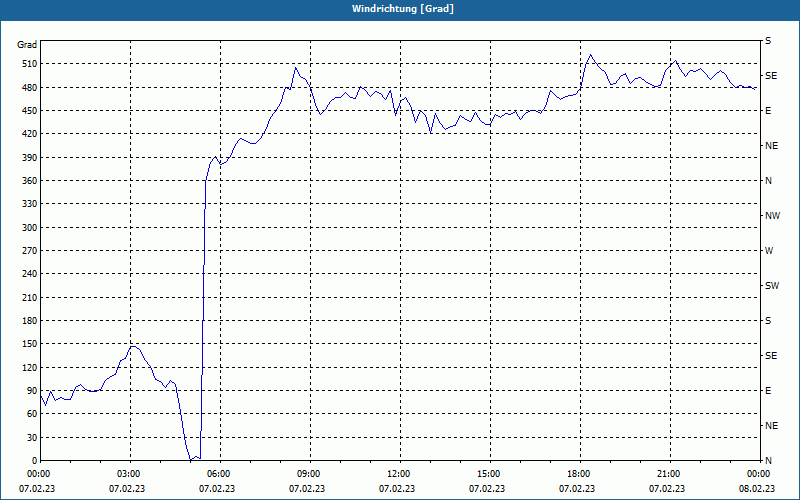Click the 240 degree axis label
The image size is (800, 500).
click(30, 274)
